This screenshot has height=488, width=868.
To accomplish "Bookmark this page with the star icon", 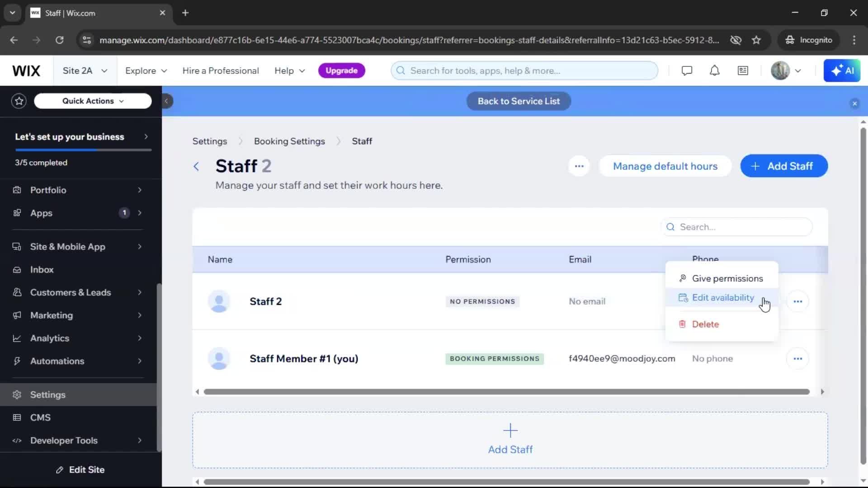I will [x=756, y=40].
